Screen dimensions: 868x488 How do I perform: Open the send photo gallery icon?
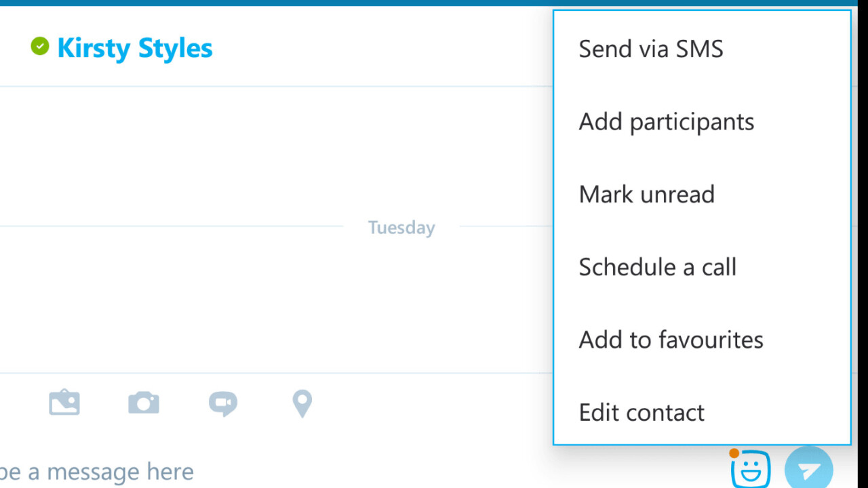click(64, 403)
